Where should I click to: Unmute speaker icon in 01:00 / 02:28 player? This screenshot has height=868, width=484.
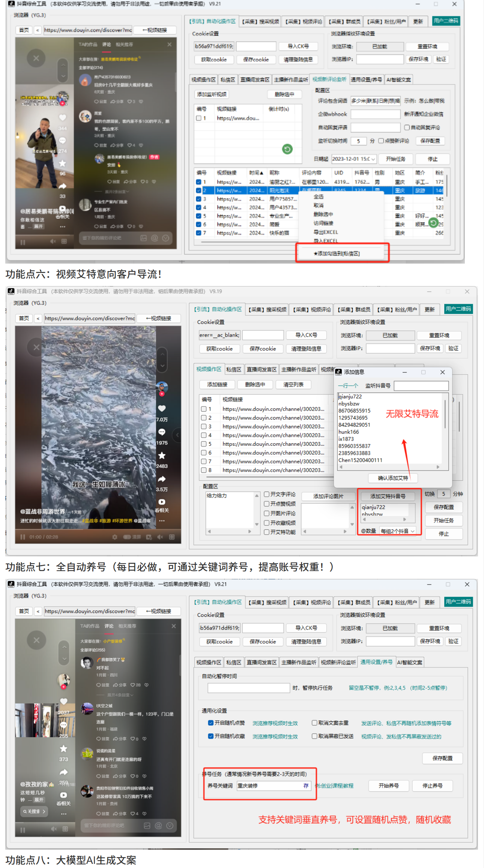[160, 537]
